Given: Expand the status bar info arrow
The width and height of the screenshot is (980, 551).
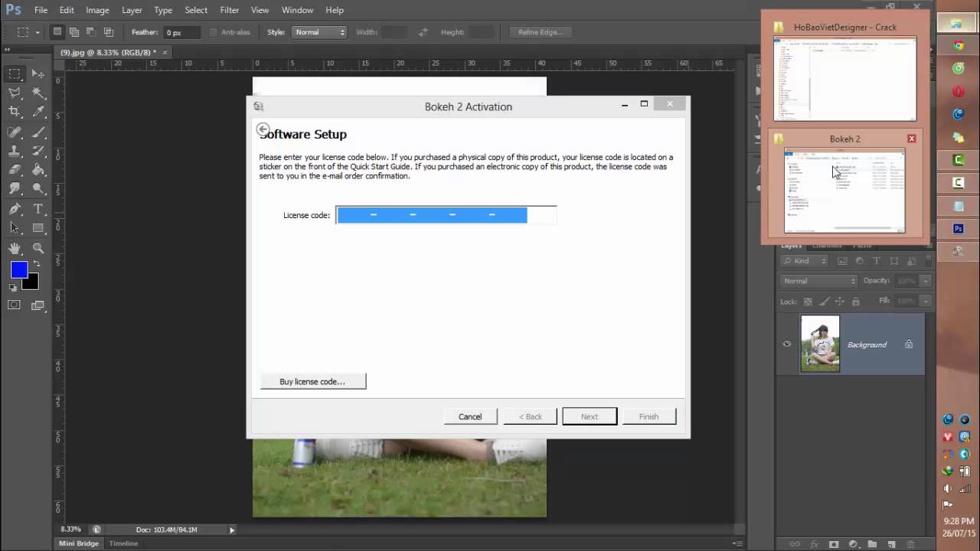Looking at the screenshot, I should tap(232, 530).
